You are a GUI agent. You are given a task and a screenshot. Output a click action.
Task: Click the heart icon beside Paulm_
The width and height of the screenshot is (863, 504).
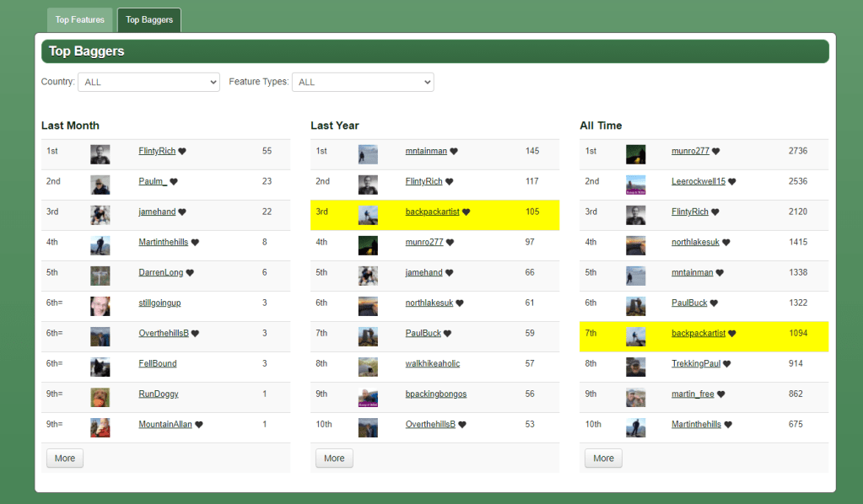(174, 182)
